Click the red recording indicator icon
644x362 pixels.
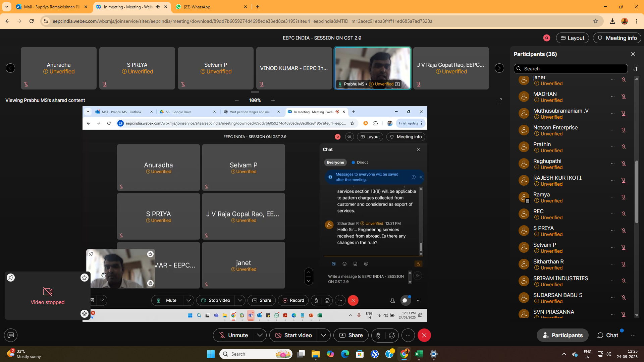pyautogui.click(x=547, y=38)
